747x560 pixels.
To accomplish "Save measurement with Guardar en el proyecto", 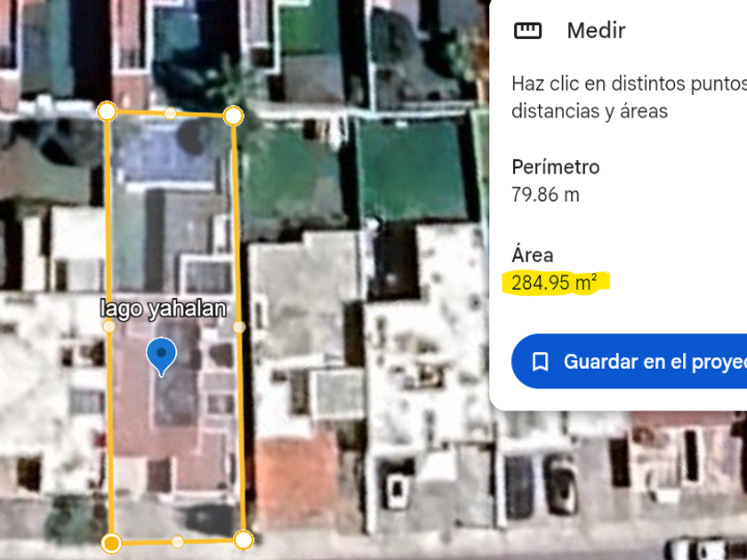I will 629,362.
